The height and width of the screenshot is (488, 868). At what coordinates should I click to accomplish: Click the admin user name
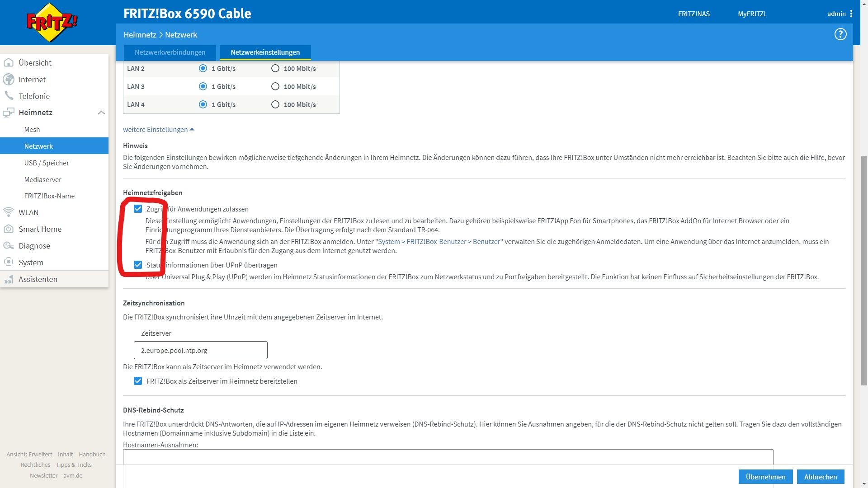pyautogui.click(x=836, y=14)
